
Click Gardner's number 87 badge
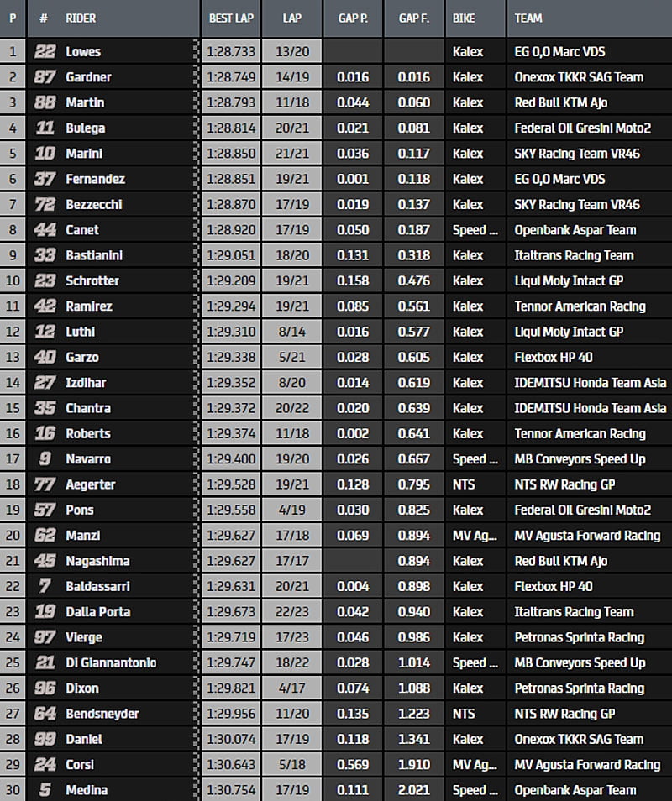pyautogui.click(x=45, y=77)
